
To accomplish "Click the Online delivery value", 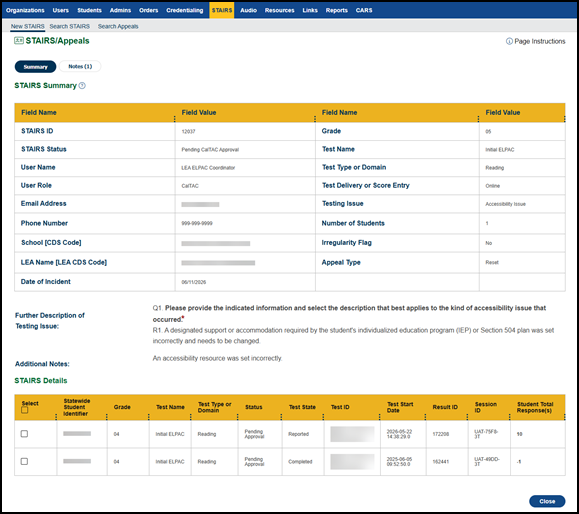I will pyautogui.click(x=493, y=186).
